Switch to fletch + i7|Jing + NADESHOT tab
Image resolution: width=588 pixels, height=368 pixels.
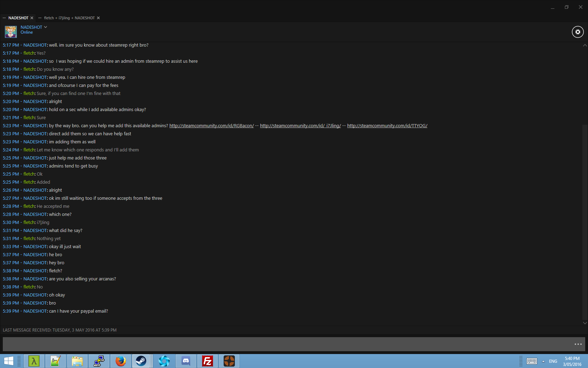(x=69, y=18)
